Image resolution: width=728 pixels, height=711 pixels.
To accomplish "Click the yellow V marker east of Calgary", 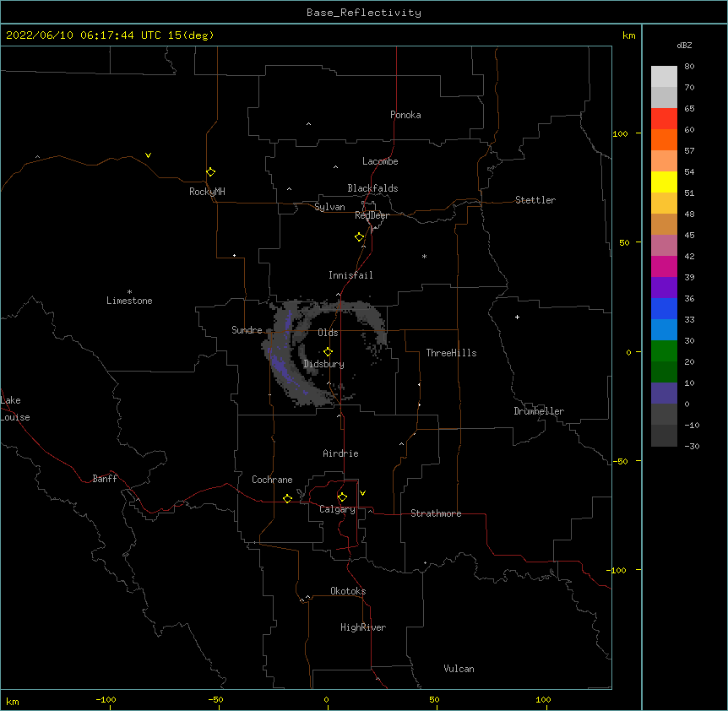I will point(362,493).
